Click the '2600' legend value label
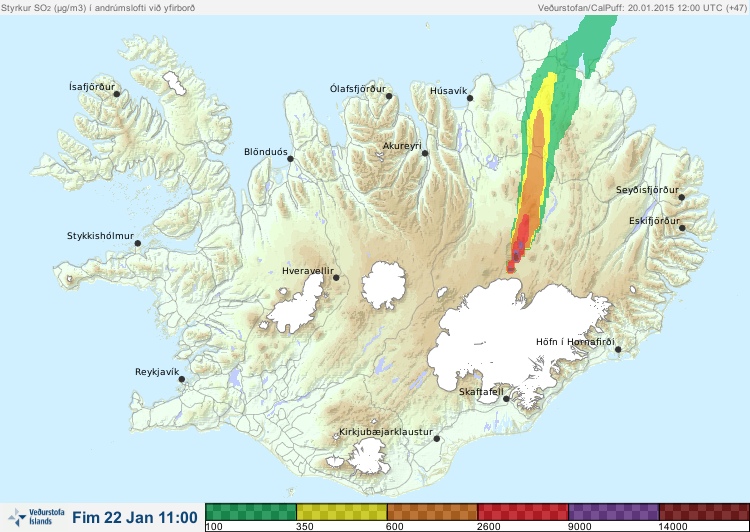This screenshot has height=532, width=750. tap(488, 527)
